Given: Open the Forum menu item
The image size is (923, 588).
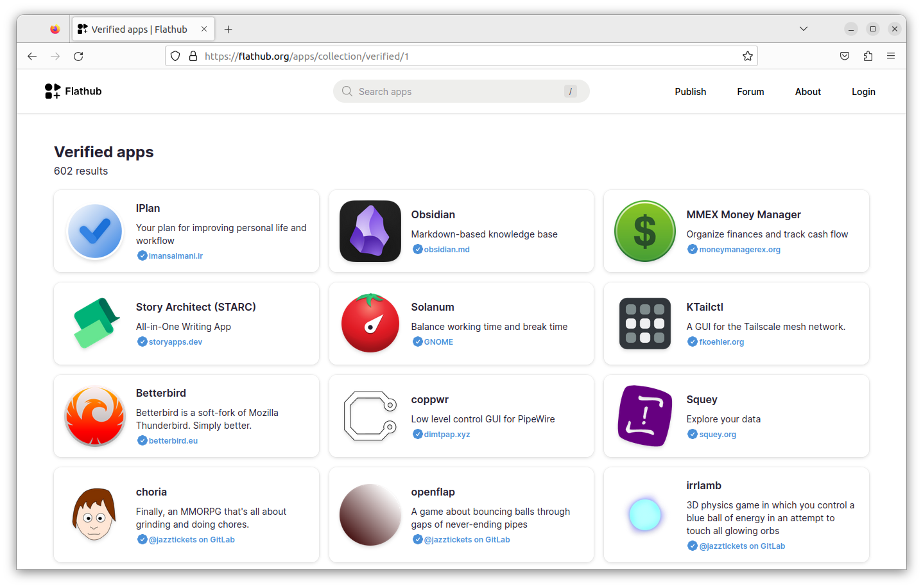Looking at the screenshot, I should (750, 91).
